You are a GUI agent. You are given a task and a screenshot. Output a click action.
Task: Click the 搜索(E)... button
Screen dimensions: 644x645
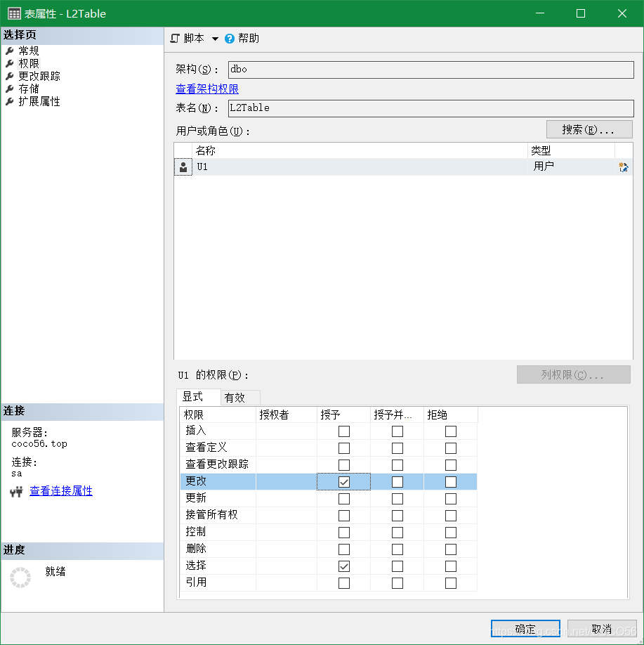[x=589, y=129]
